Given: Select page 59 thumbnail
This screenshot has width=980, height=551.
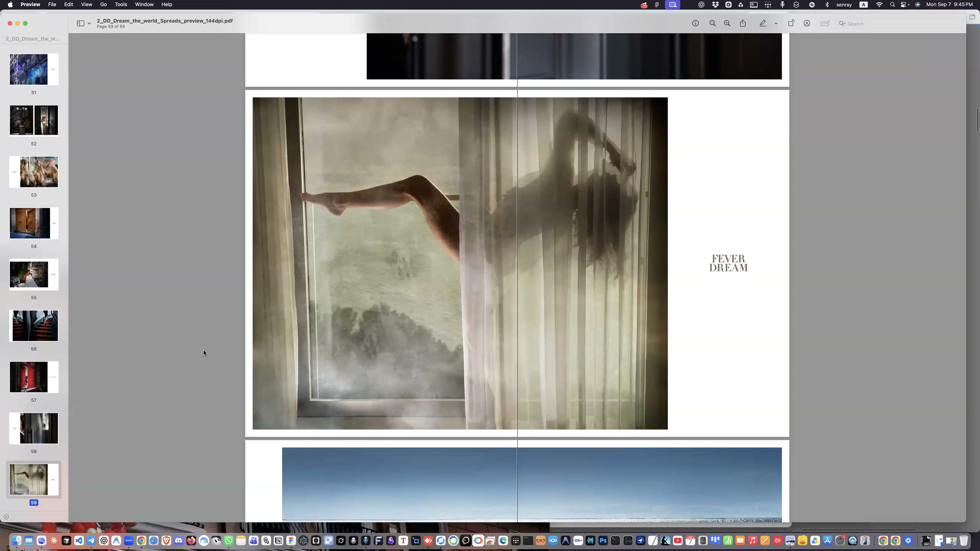Looking at the screenshot, I should pos(34,479).
